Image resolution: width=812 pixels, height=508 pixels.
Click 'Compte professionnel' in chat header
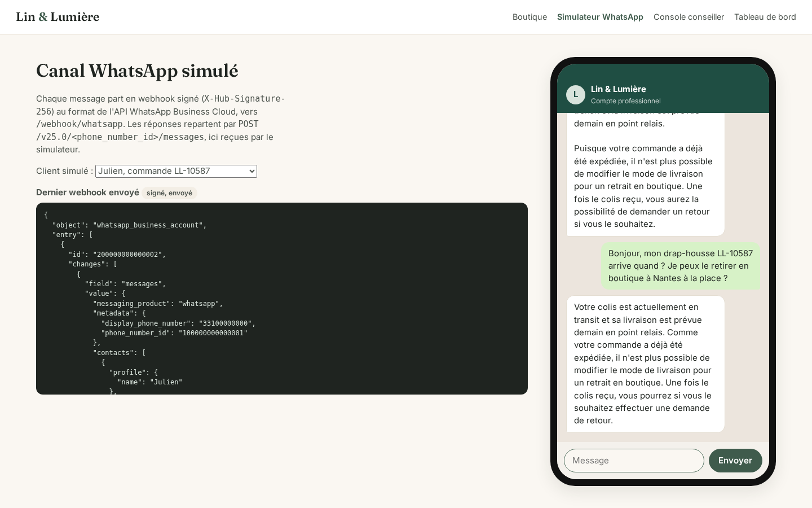[x=626, y=101]
